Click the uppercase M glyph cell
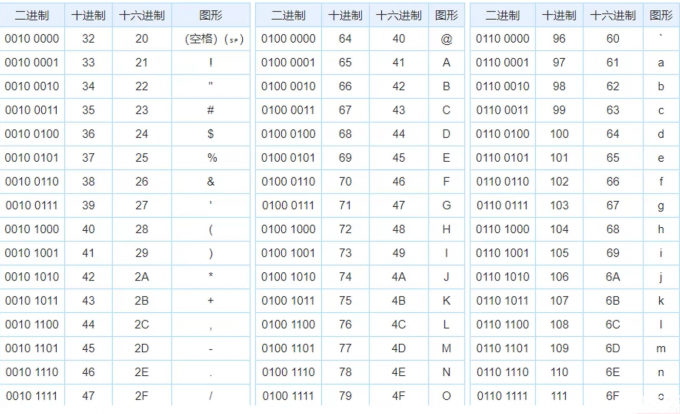Viewport: 680px width, 414px height. (x=446, y=348)
